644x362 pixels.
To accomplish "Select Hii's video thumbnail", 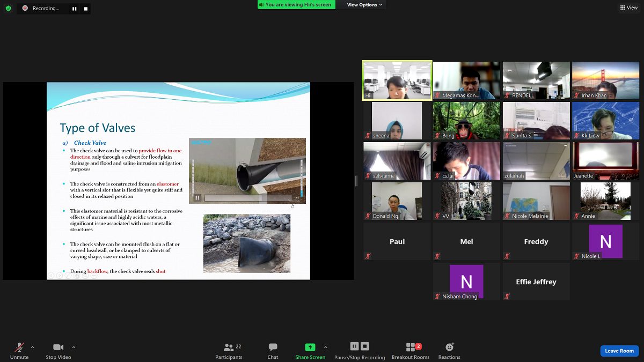I will pos(397,80).
